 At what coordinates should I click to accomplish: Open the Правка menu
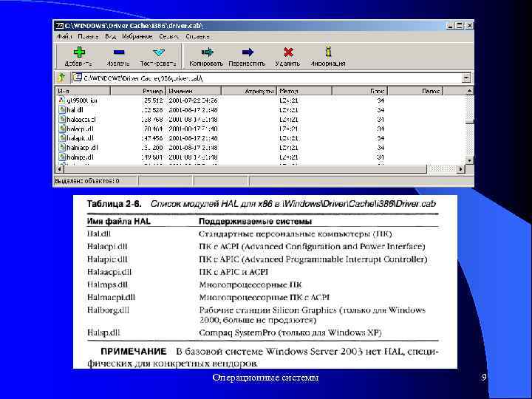pyautogui.click(x=88, y=36)
